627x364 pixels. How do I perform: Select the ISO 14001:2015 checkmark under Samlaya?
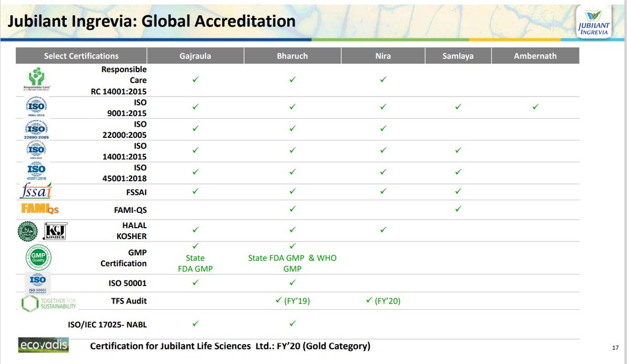click(458, 150)
